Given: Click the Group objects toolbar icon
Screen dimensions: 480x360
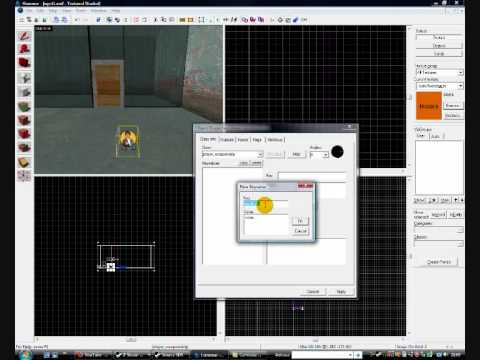Looking at the screenshot, I should pyautogui.click(x=109, y=20).
